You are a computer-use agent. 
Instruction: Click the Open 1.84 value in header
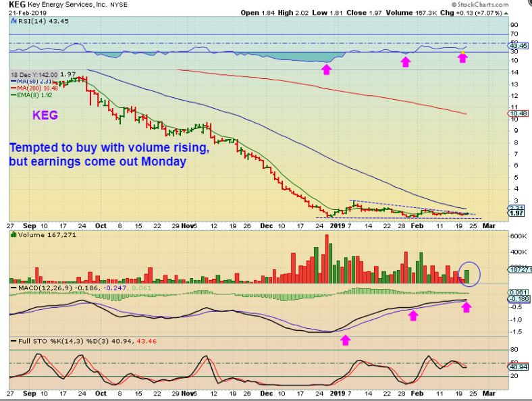tap(257, 13)
